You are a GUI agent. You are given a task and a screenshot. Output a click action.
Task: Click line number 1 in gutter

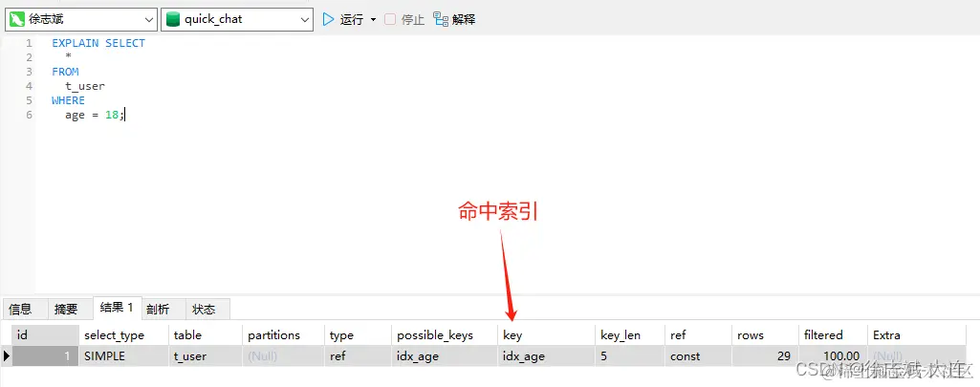point(29,43)
